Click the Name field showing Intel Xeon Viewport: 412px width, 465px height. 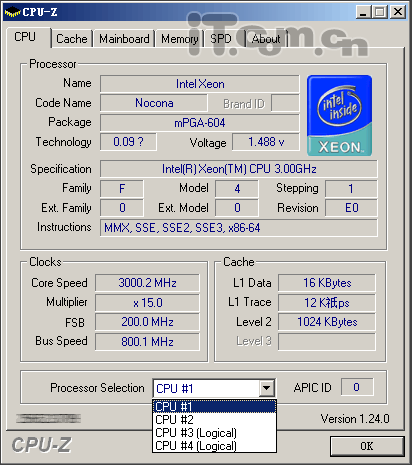point(200,84)
